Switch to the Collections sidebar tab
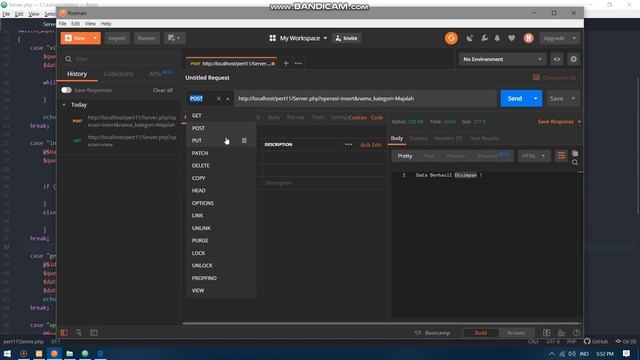 (118, 74)
